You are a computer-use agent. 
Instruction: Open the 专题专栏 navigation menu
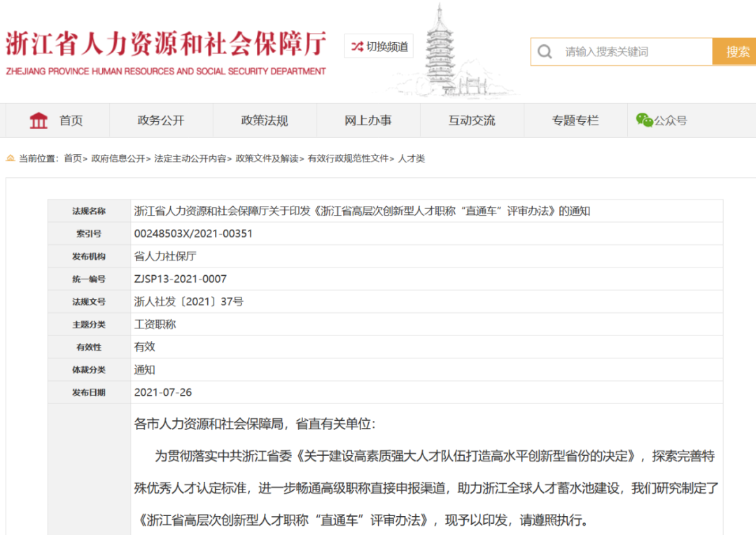click(575, 120)
